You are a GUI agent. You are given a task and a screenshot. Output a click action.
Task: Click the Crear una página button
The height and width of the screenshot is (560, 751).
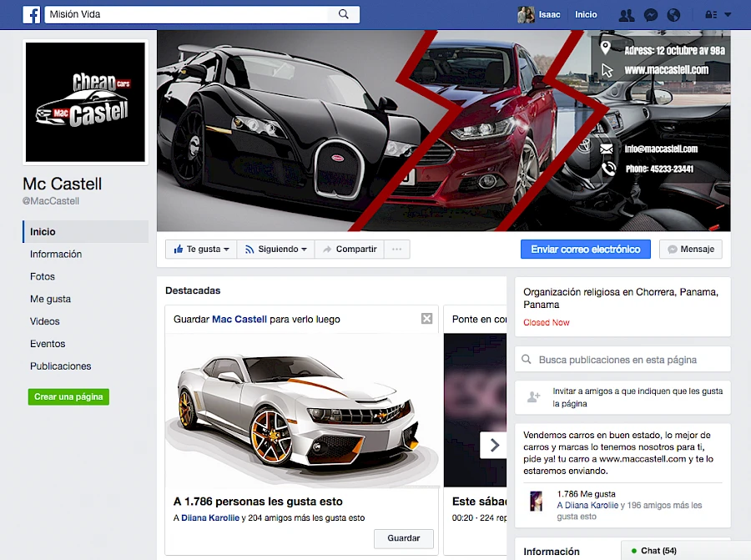click(68, 396)
